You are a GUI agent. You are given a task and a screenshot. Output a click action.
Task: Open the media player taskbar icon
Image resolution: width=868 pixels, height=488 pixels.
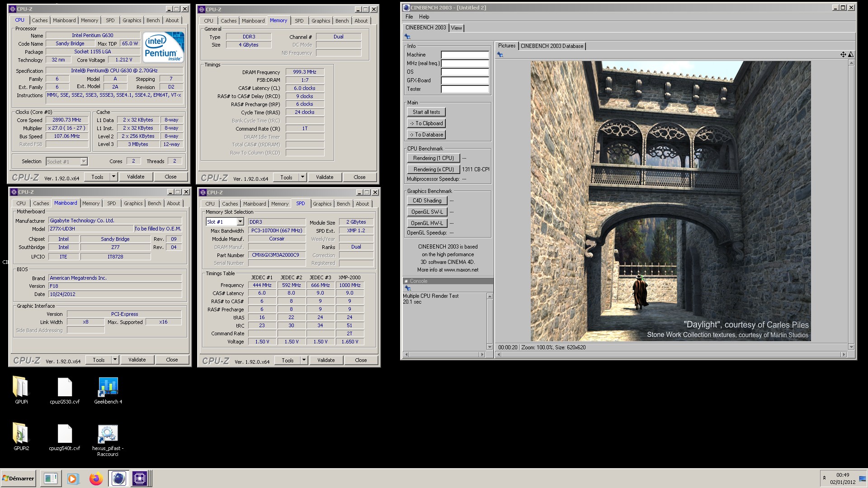click(72, 479)
